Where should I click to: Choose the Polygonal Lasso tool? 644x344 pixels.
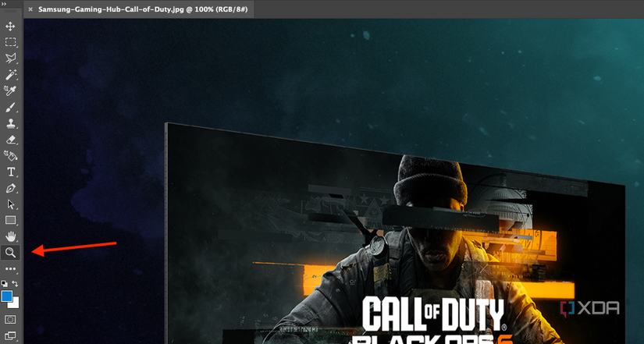click(10, 59)
